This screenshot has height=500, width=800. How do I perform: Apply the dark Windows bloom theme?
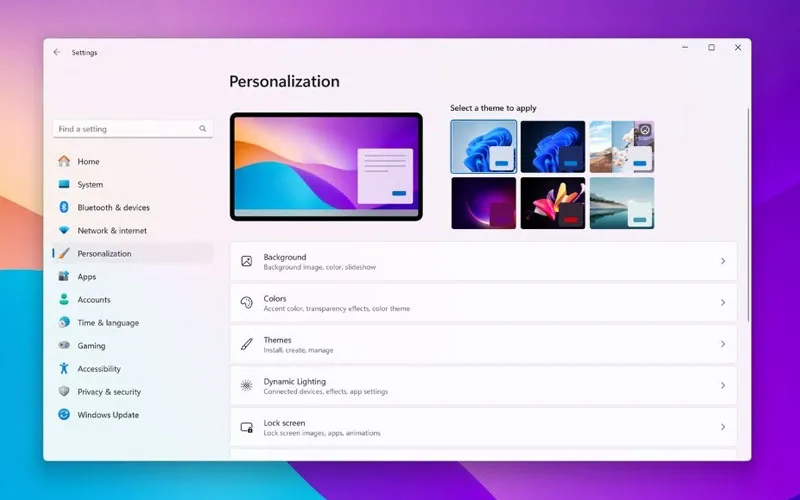[x=553, y=146]
